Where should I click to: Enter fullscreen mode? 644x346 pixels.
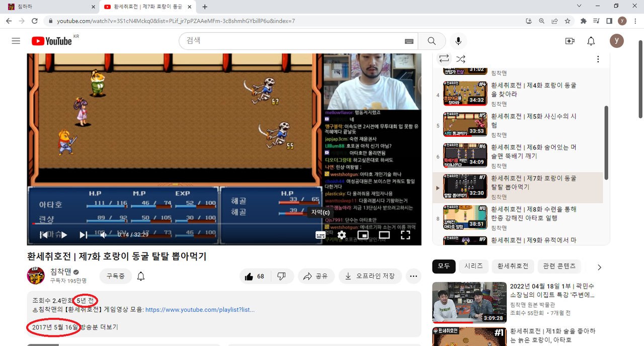click(x=406, y=235)
